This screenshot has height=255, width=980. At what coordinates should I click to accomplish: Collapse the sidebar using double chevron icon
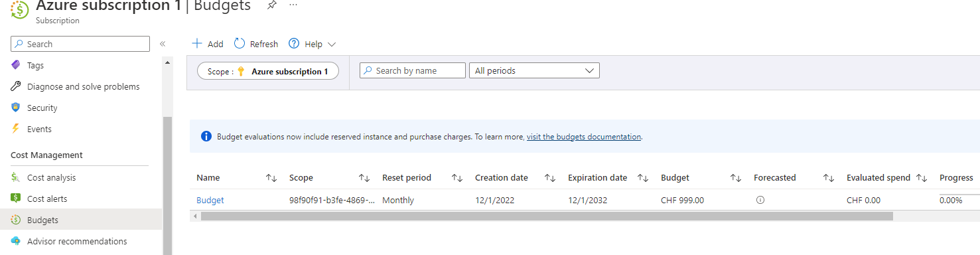pos(163,44)
